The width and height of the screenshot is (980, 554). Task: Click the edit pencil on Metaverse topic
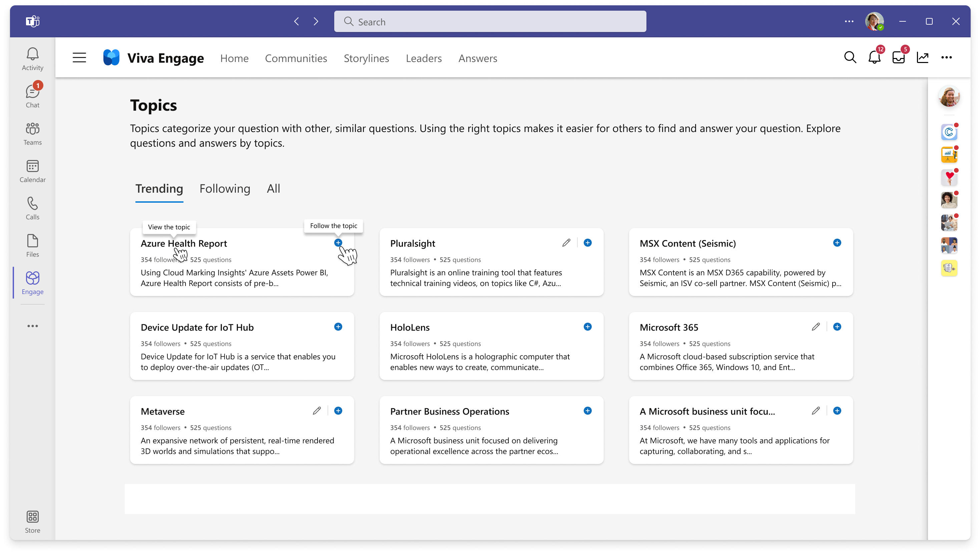317,411
